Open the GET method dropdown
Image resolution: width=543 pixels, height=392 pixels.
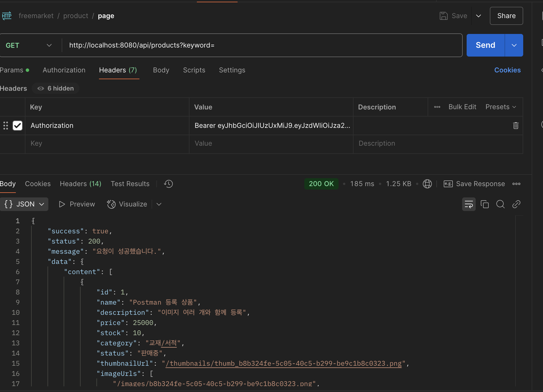pos(28,45)
